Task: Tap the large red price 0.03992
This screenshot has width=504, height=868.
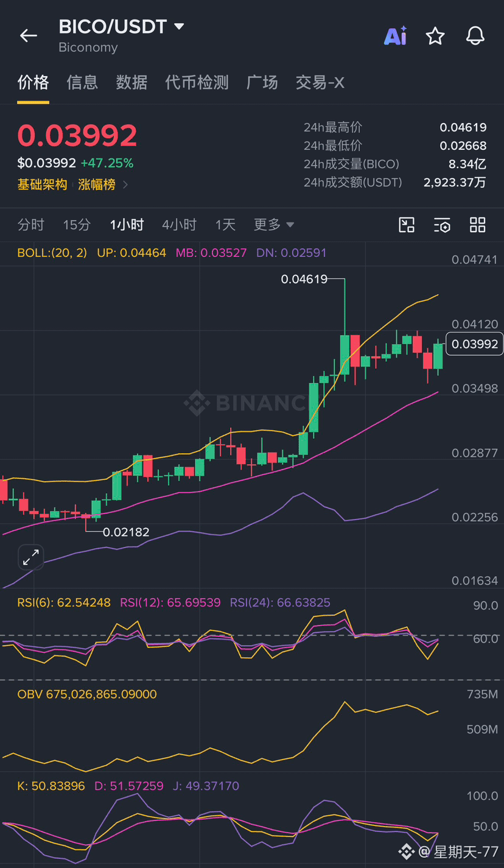Action: [x=77, y=135]
